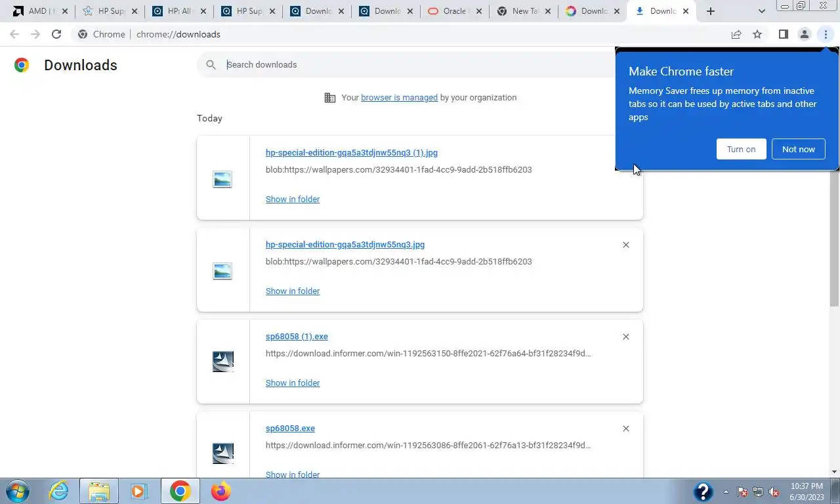Open new tab with plus button
Viewport: 840px width, 504px height.
tap(710, 11)
